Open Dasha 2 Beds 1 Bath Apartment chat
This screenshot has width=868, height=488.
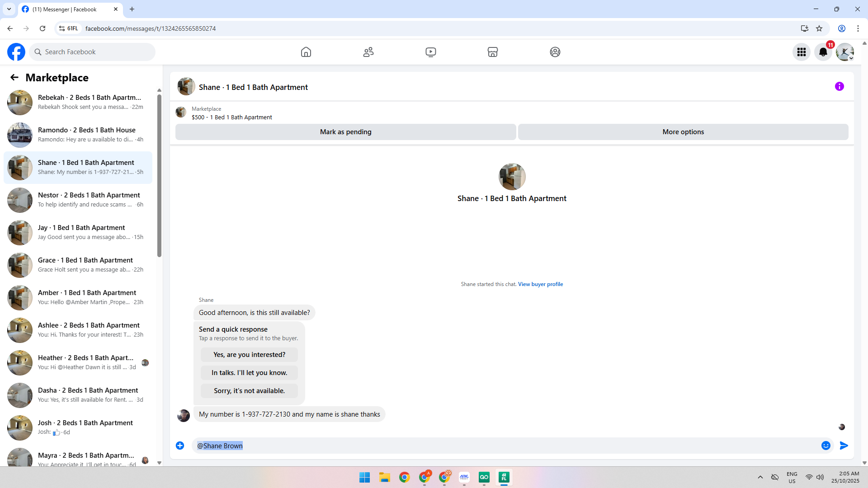coord(78,395)
